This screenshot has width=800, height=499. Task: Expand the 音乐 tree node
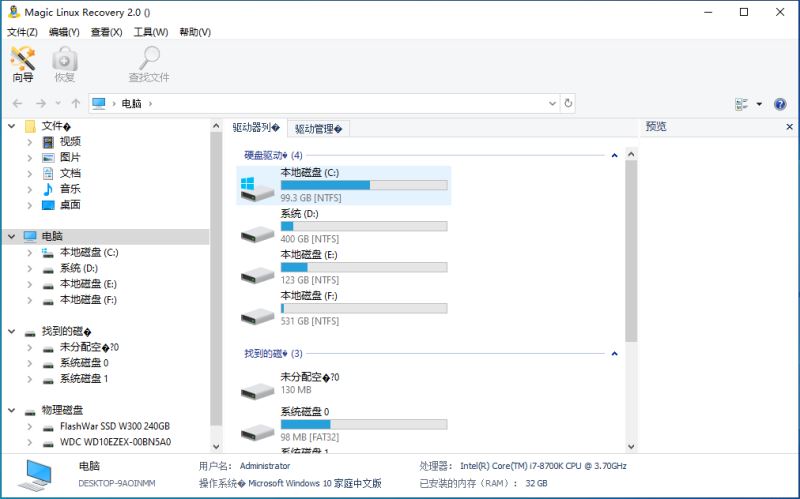[30, 189]
